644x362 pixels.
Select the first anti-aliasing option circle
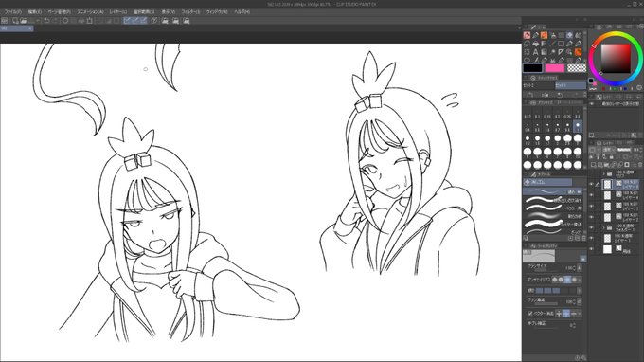555,280
